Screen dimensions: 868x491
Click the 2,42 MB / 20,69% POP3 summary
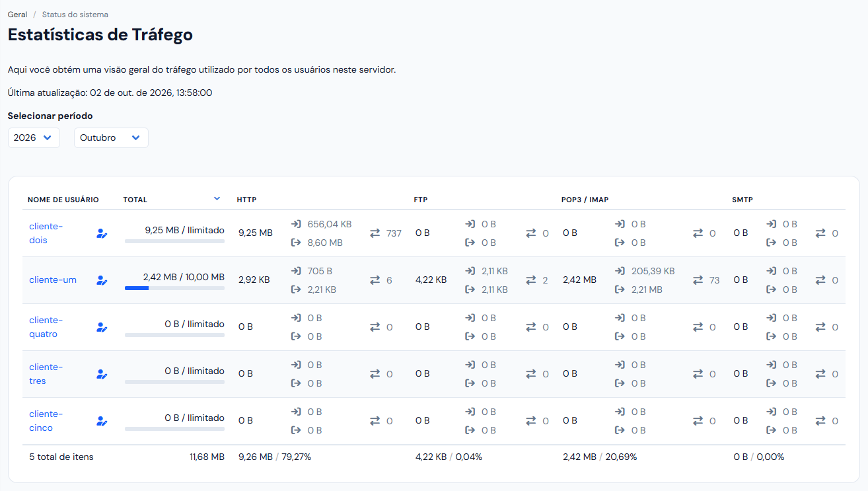point(600,457)
